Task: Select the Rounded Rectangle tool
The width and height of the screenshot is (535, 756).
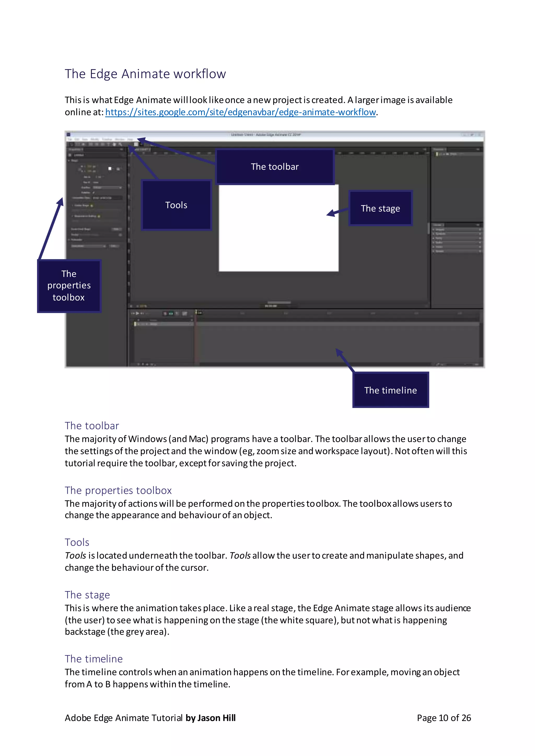Action: pos(97,145)
